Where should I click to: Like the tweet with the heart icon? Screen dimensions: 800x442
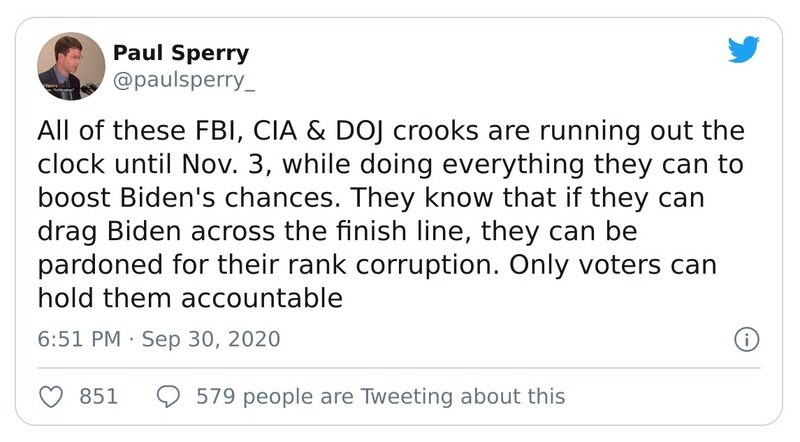tap(51, 396)
